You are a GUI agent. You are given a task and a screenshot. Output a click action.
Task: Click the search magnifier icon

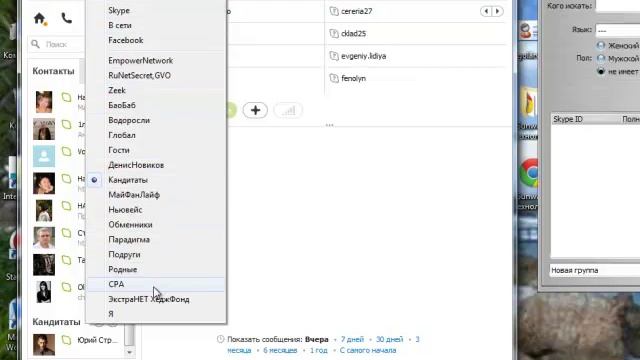coord(36,44)
